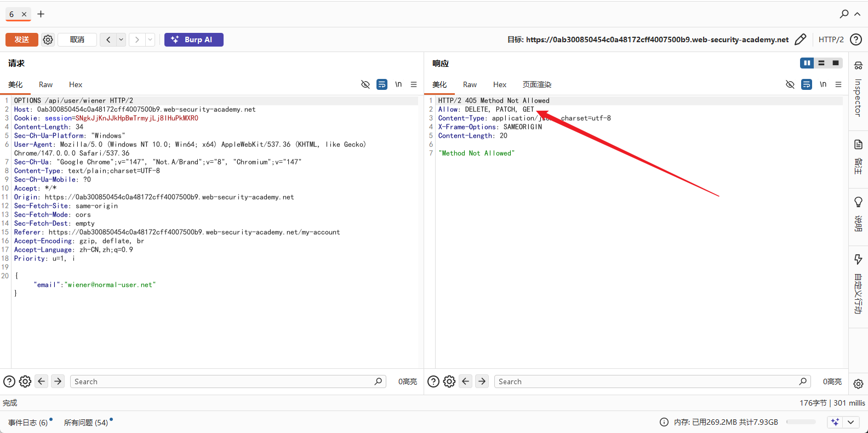Expand the history forward dropdown arrow
868x433 pixels.
point(150,39)
